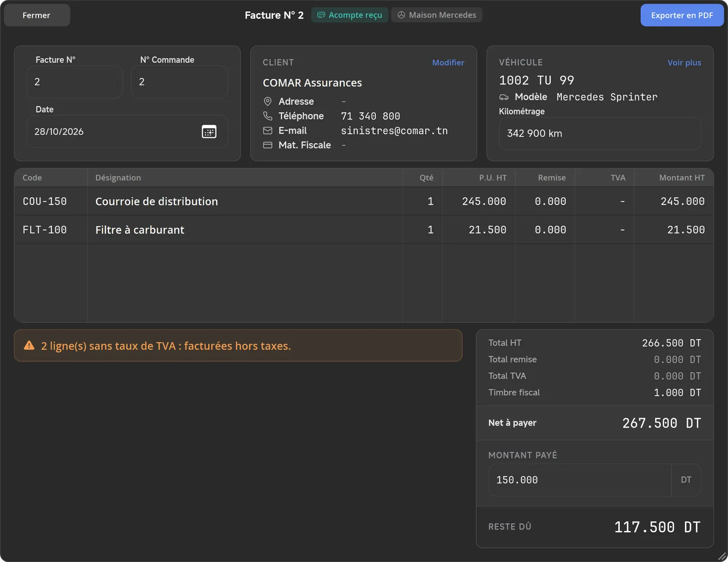The width and height of the screenshot is (728, 562).
Task: Click the payment icon in Acompte reçu badge
Action: coord(321,15)
